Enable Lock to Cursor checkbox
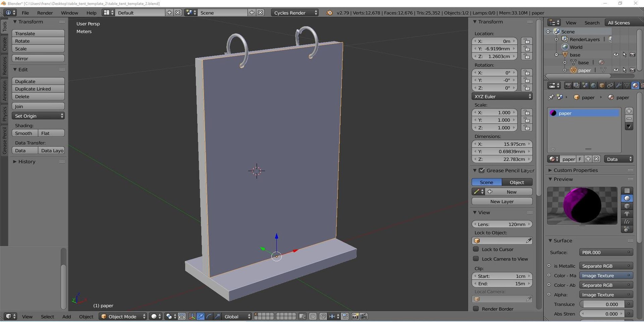This screenshot has height=322, width=644. (476, 249)
